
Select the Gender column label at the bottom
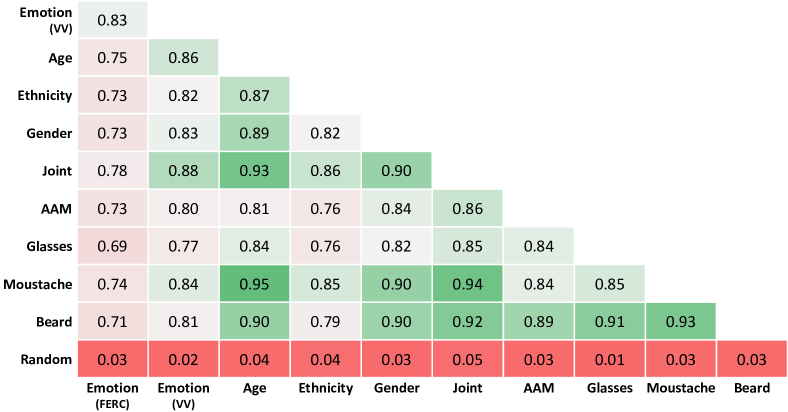point(396,386)
